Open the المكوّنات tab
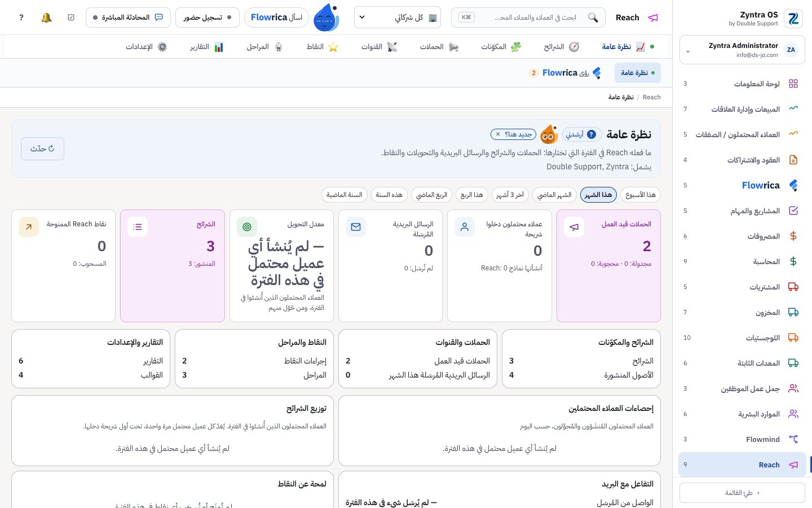The height and width of the screenshot is (508, 812). point(501,47)
